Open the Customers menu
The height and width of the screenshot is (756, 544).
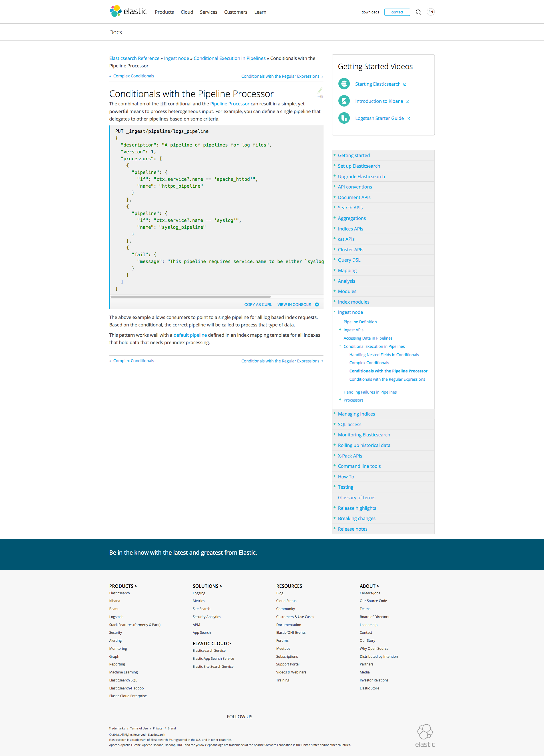(x=236, y=12)
